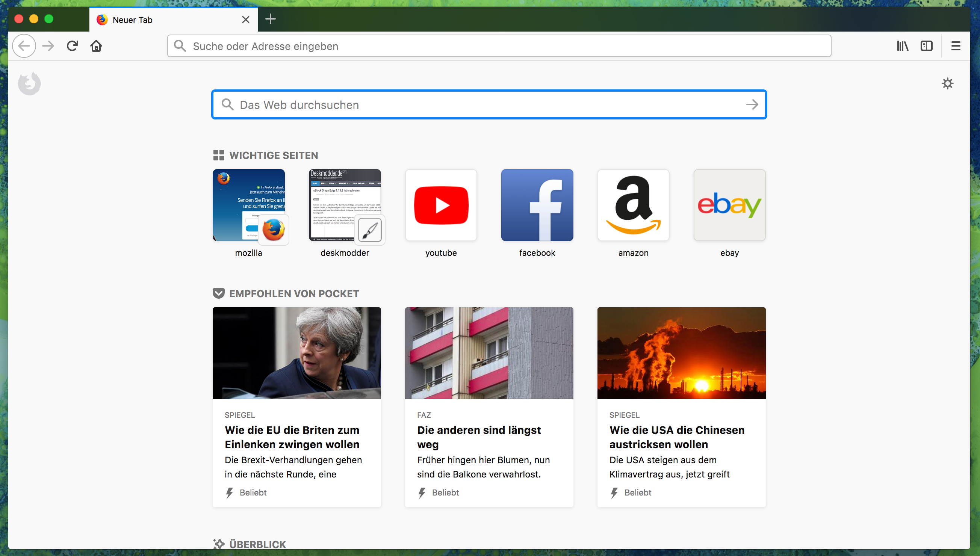This screenshot has height=556, width=980.
Task: Open the sunset factory article image
Action: click(x=681, y=353)
